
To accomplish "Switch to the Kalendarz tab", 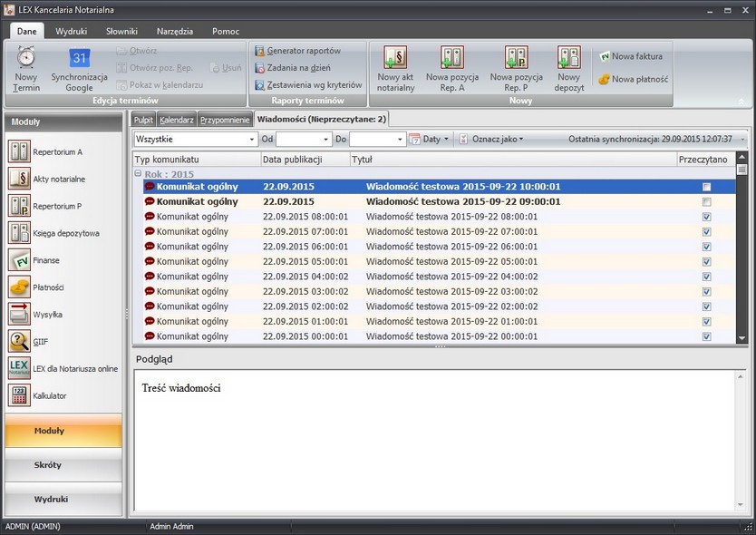I will click(177, 120).
